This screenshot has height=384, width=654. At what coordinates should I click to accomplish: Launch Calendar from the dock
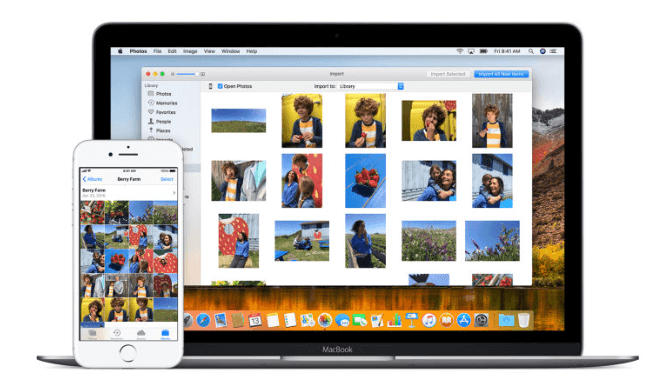click(x=255, y=320)
